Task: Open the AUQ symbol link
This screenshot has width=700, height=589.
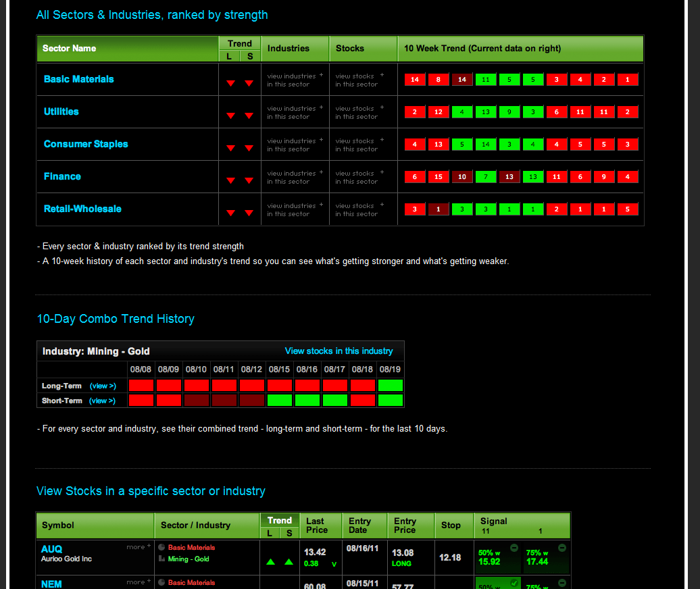Action: (x=52, y=549)
